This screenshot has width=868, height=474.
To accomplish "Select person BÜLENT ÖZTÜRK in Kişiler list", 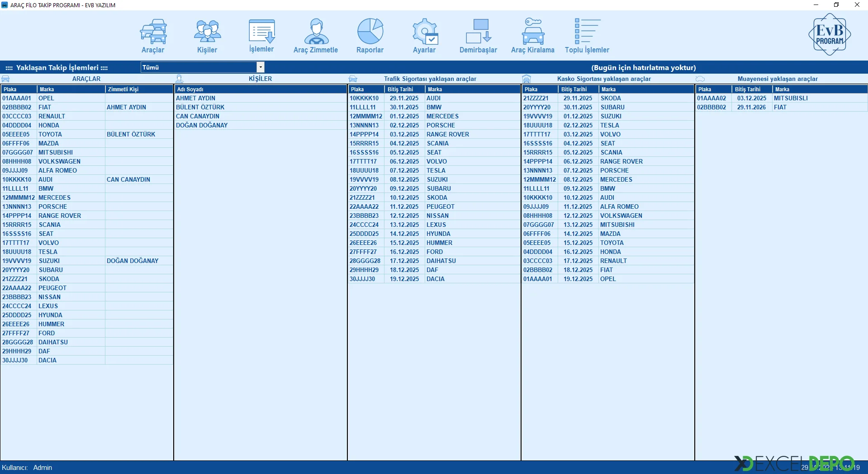I will pos(200,107).
